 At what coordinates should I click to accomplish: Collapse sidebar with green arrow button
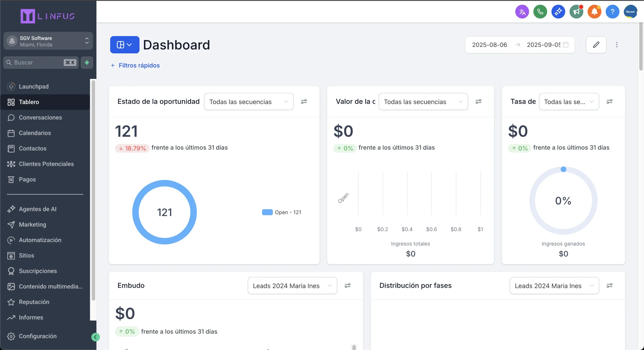pos(95,337)
